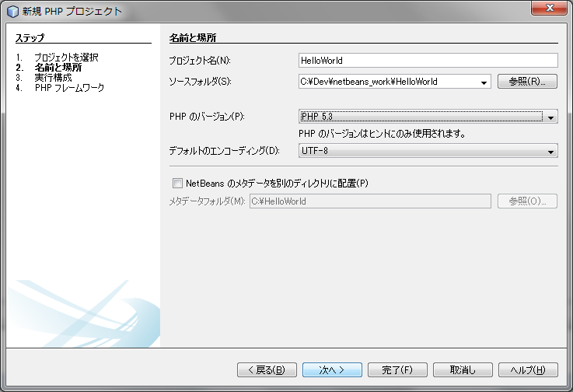Enable NetBeans metadata separate directory checkbox
Screen dimensions: 573x392
[177, 184]
